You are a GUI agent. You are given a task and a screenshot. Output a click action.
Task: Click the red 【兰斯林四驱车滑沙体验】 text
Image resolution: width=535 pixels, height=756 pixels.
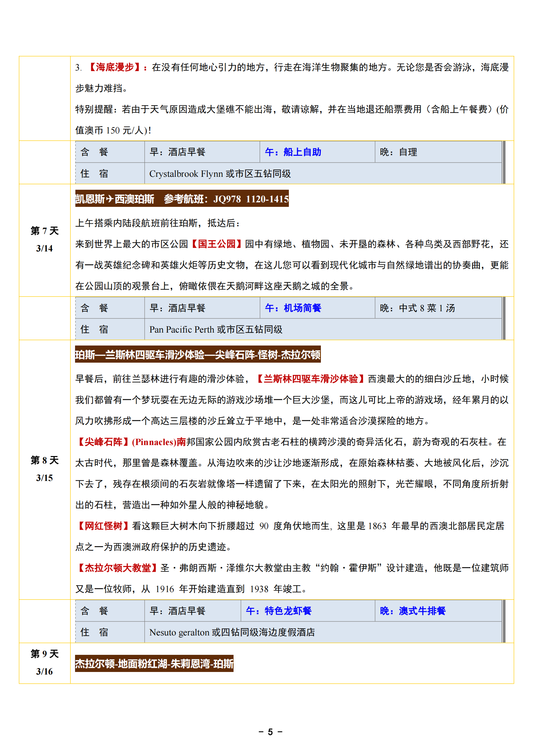310,379
